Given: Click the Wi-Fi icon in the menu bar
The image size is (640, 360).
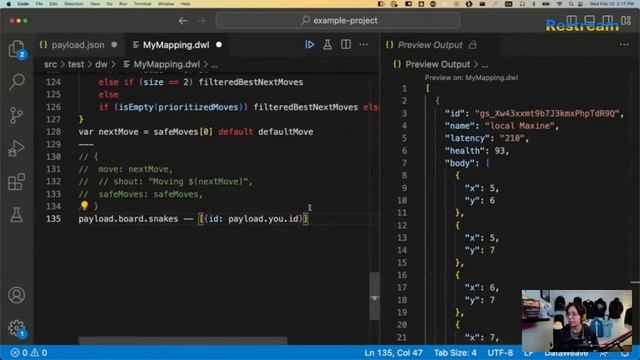Looking at the screenshot, I should click(559, 4).
